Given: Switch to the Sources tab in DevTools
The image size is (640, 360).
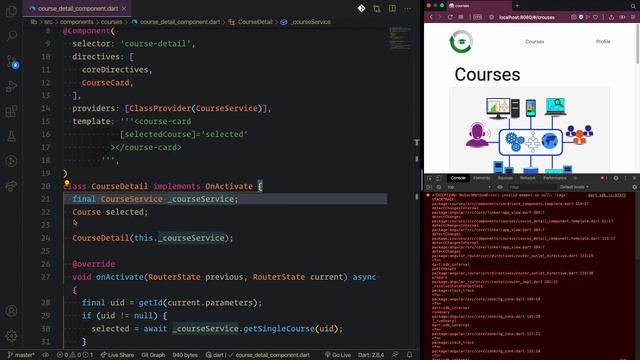Looking at the screenshot, I should [505, 178].
